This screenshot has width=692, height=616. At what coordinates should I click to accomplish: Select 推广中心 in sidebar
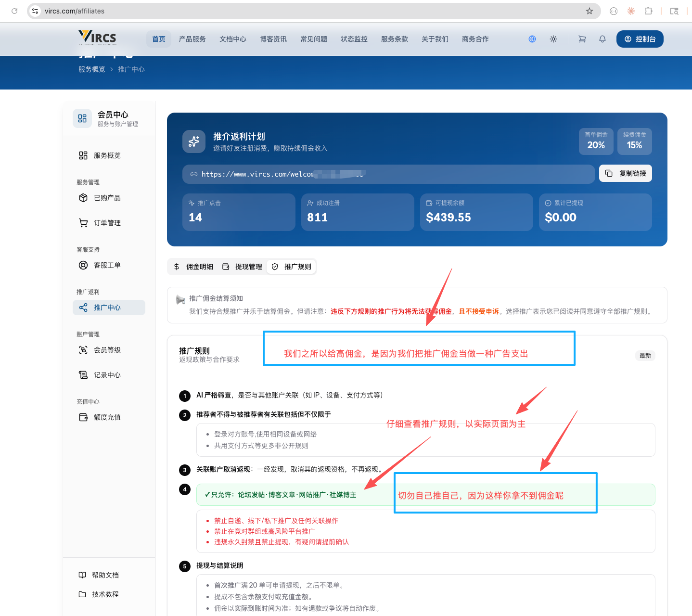coord(109,308)
